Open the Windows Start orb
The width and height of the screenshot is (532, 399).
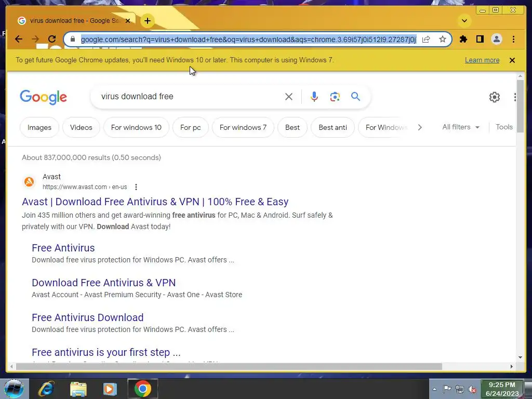click(14, 389)
